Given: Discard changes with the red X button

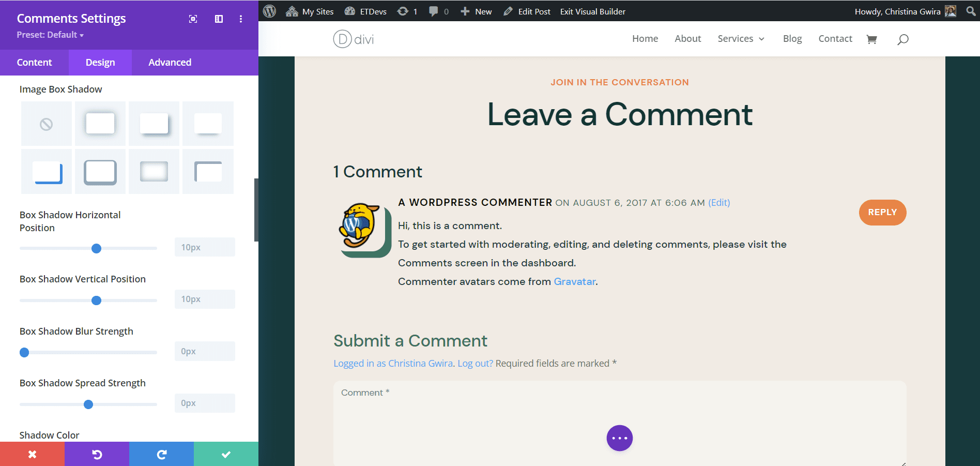Looking at the screenshot, I should [x=32, y=454].
